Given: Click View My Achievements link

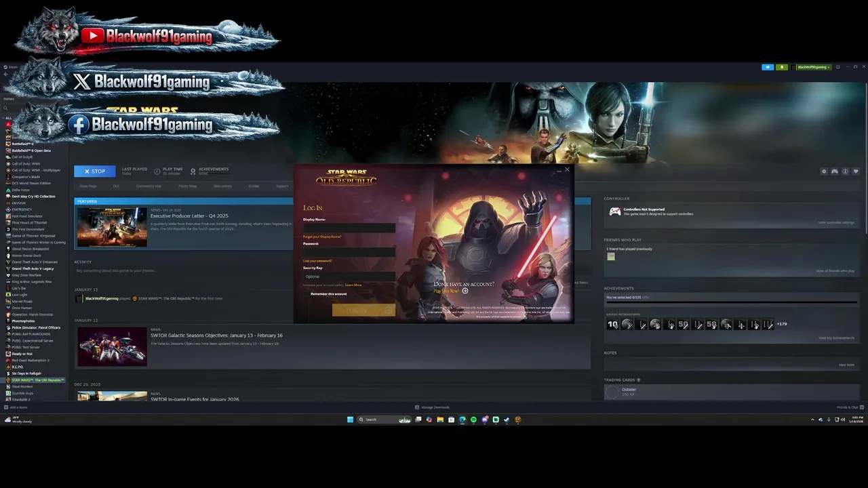Looking at the screenshot, I should 836,338.
